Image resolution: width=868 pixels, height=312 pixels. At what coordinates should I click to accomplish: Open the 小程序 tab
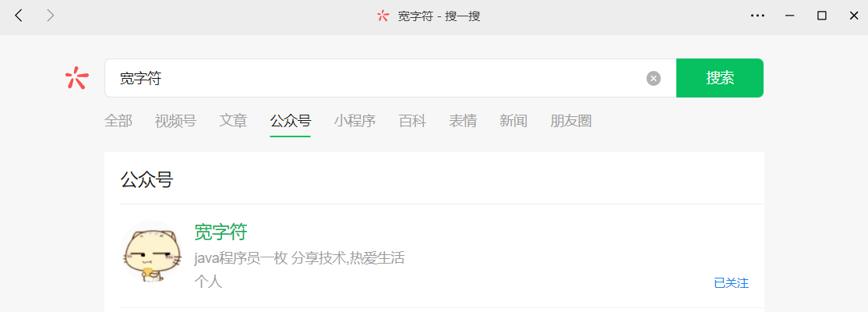[355, 121]
